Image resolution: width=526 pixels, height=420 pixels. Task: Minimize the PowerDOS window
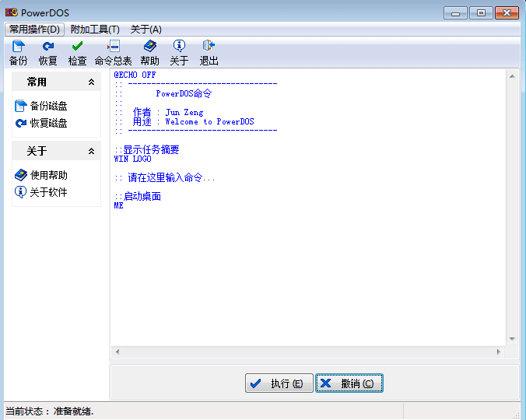(455, 13)
